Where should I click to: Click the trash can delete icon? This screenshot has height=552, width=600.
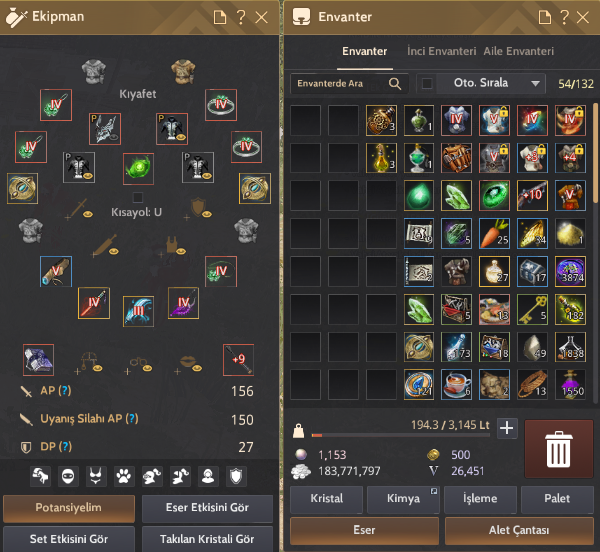coord(559,449)
